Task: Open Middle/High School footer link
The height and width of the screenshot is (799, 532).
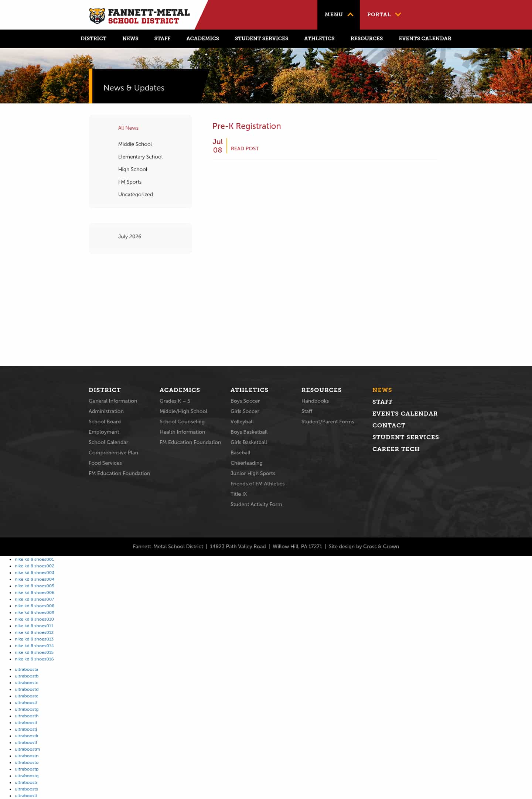Action: click(183, 411)
